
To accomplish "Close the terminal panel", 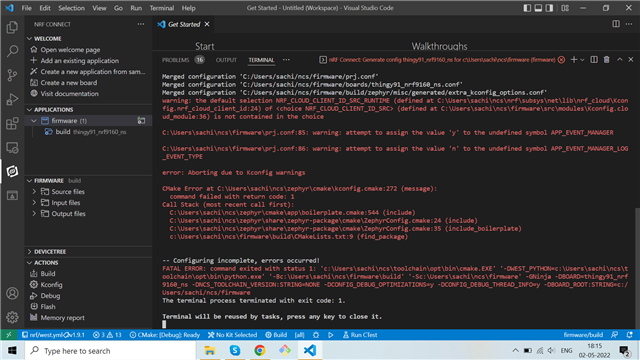I will 631,60.
